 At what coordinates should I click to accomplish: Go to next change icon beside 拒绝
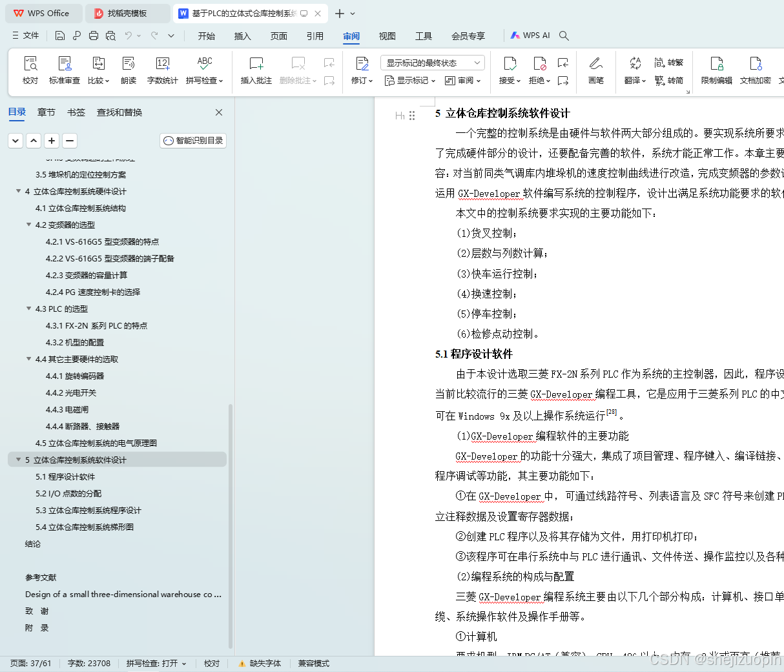pos(563,81)
